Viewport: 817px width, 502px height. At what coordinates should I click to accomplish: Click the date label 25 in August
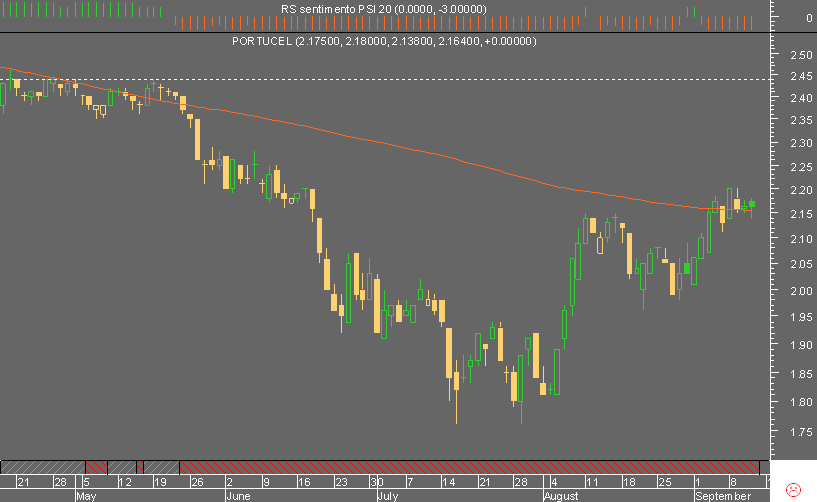pos(664,482)
